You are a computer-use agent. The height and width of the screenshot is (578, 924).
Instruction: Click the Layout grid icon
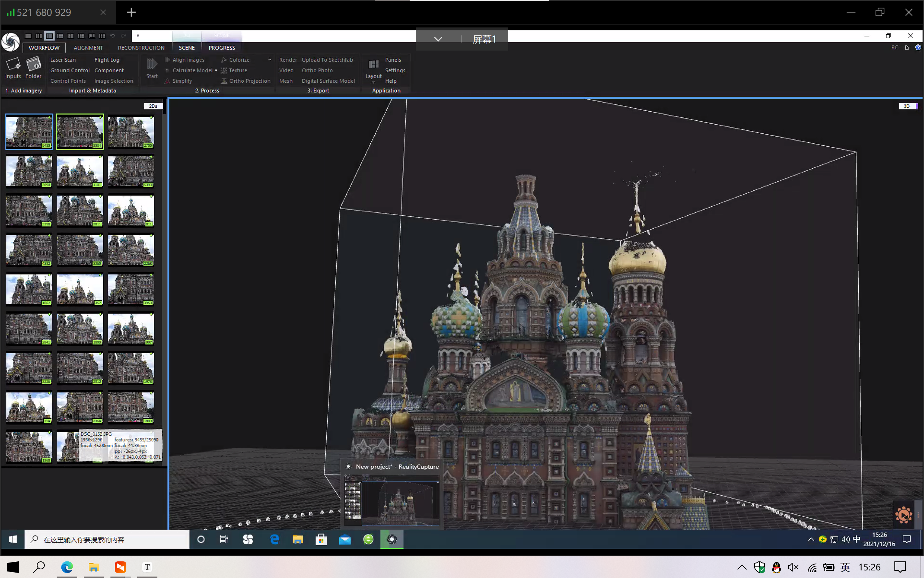click(374, 64)
